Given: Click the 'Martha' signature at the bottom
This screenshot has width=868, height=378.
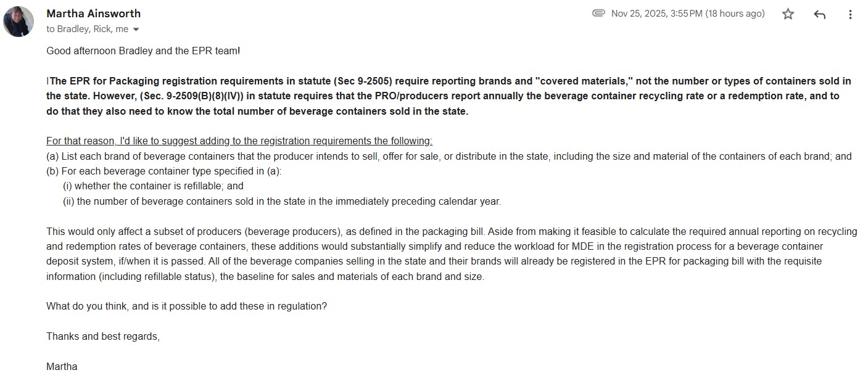Looking at the screenshot, I should coord(62,366).
